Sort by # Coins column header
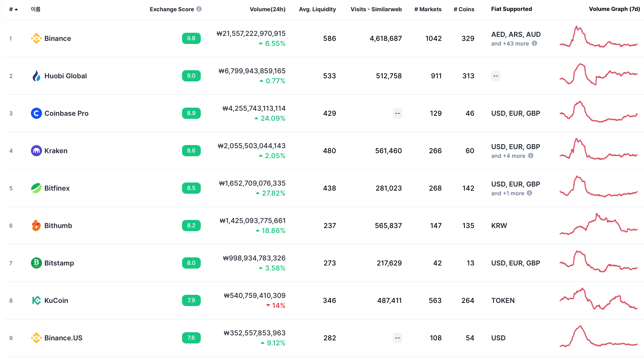Image resolution: width=644 pixels, height=360 pixels. click(x=464, y=9)
